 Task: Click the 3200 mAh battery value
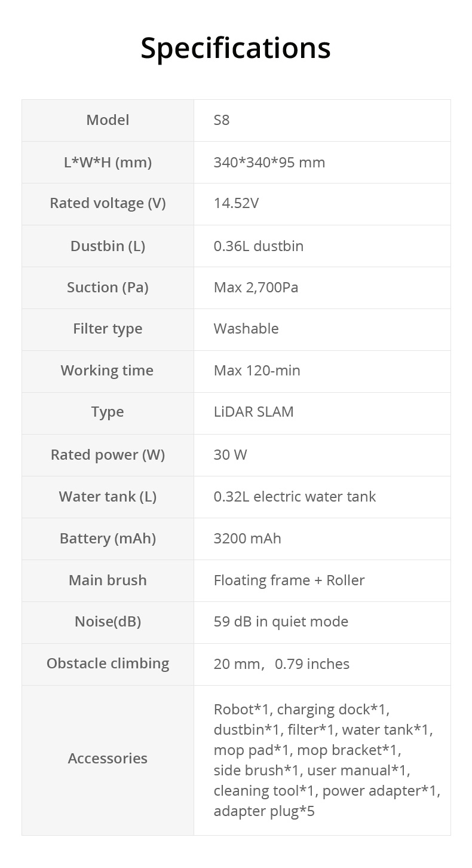(247, 539)
